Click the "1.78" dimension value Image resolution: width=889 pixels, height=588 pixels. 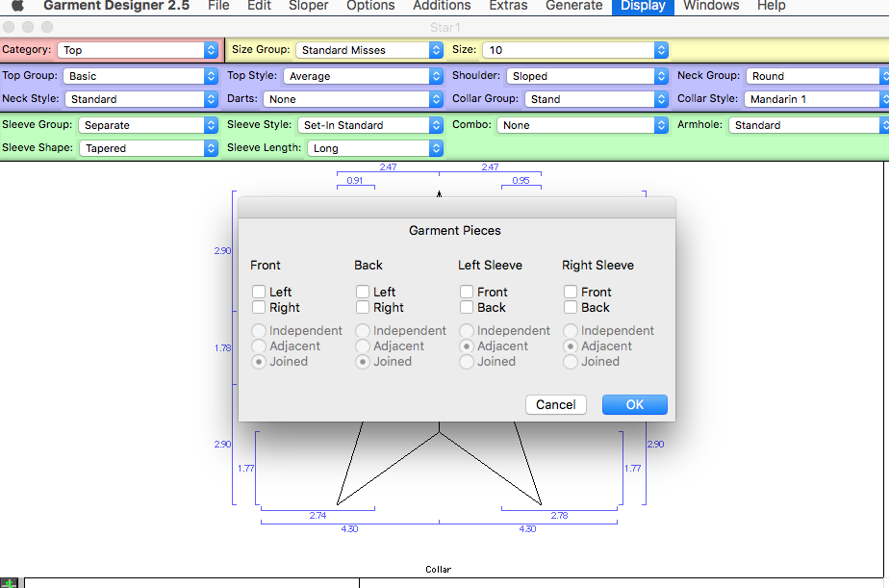(x=223, y=348)
